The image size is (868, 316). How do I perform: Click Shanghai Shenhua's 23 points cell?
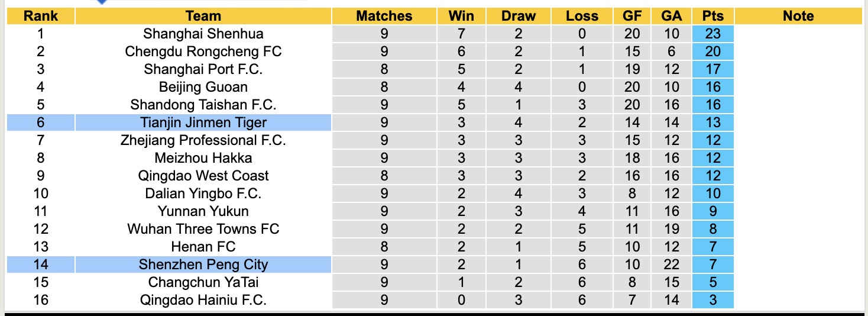713,34
